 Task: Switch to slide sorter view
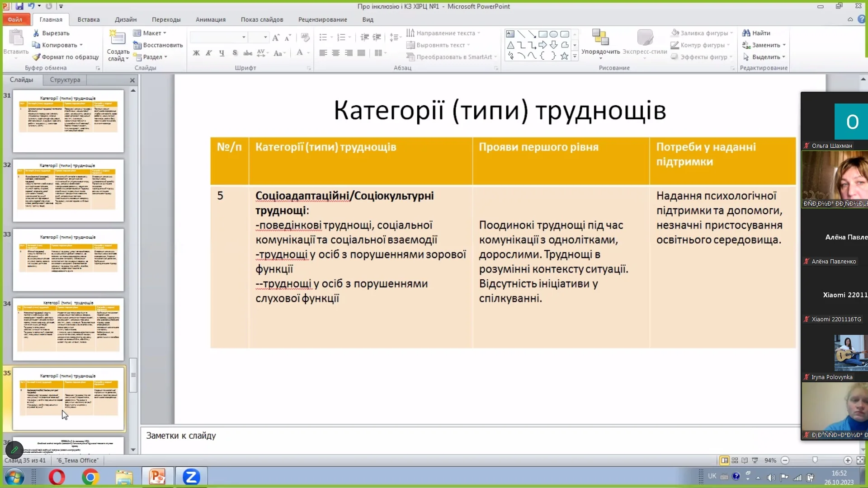point(735,460)
